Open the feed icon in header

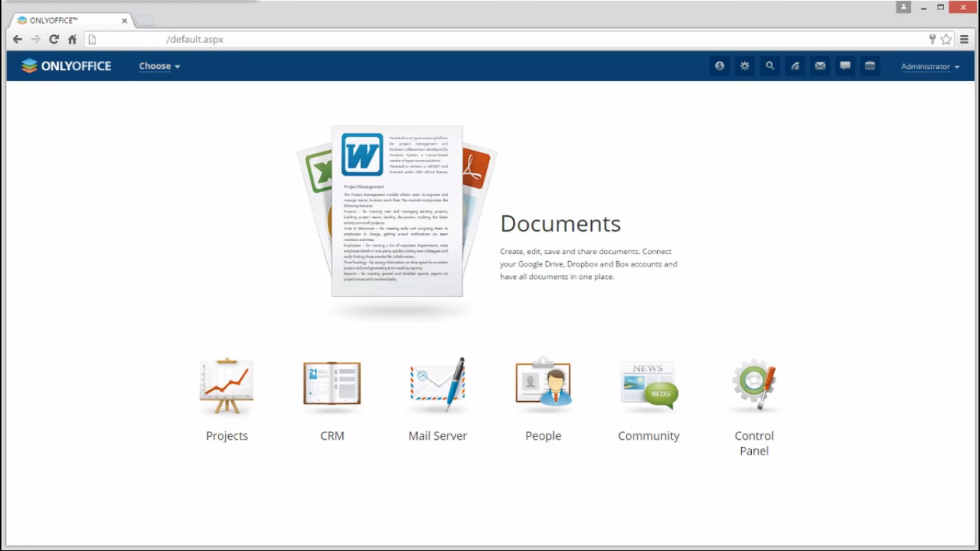coord(795,66)
